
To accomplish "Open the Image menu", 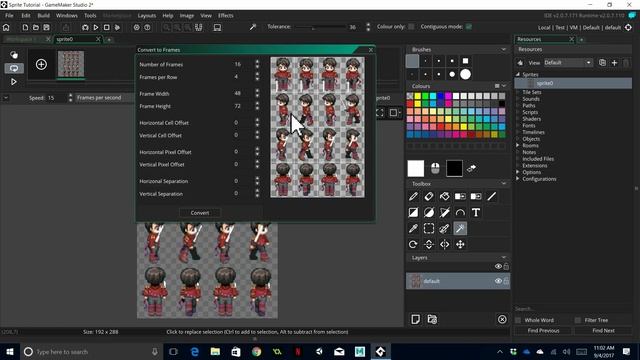I will click(187, 16).
